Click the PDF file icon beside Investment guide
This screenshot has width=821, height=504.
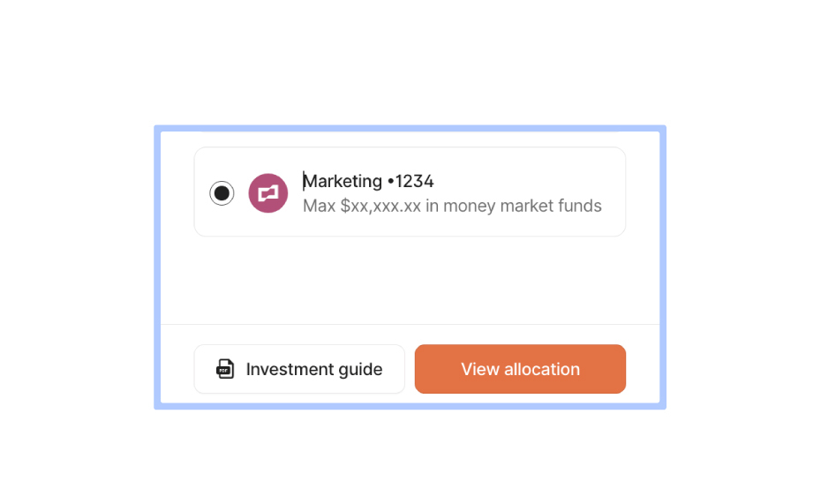pyautogui.click(x=225, y=369)
